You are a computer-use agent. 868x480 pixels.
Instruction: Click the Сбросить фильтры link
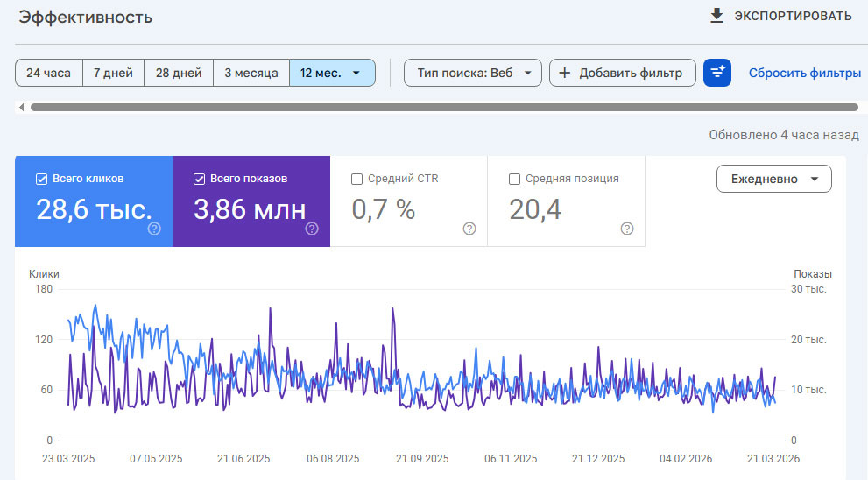pyautogui.click(x=804, y=73)
